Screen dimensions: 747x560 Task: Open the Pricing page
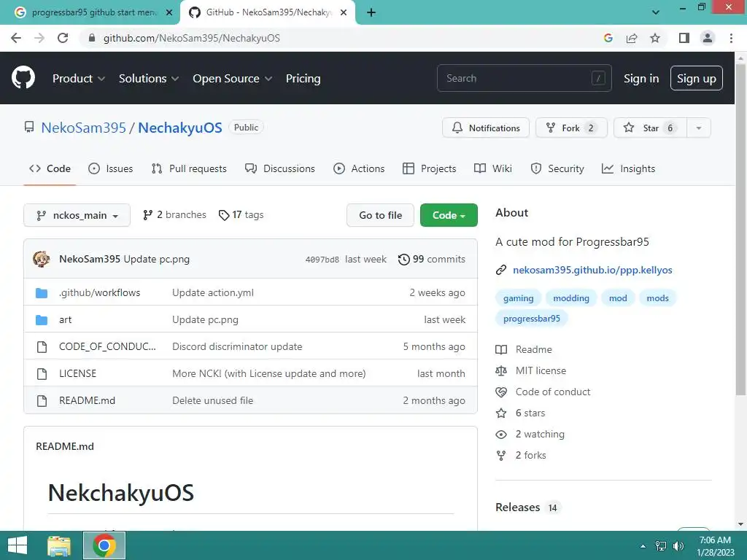[x=303, y=78]
